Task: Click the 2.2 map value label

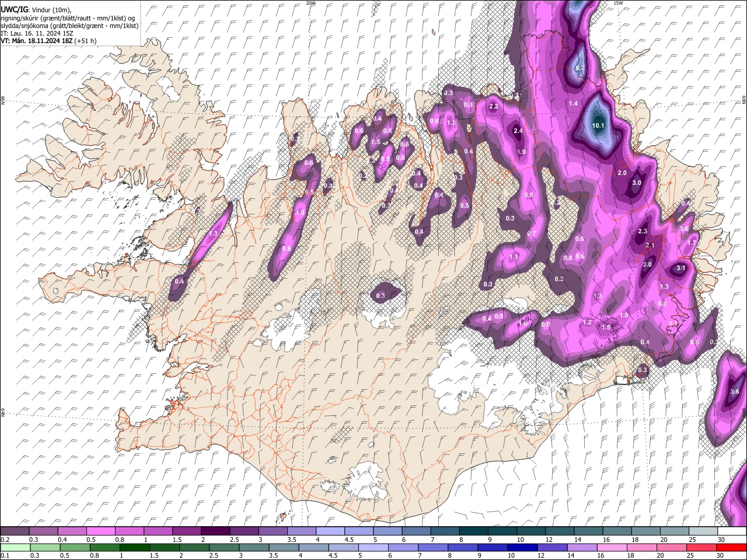Action: click(493, 107)
